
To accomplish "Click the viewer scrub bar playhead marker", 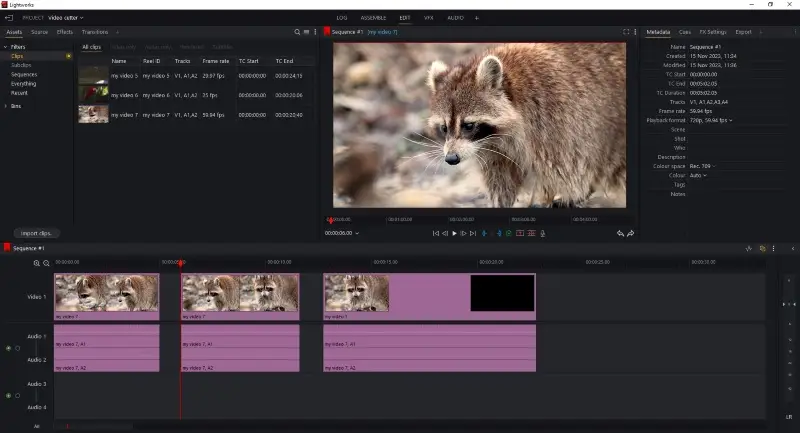I will 330,220.
